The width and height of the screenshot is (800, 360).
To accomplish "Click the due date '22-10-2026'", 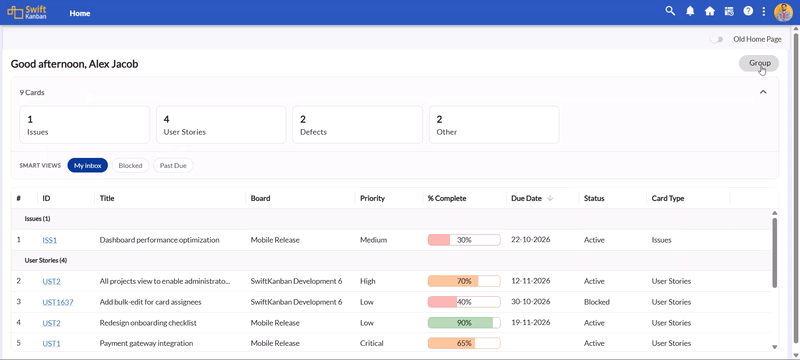I will (531, 239).
